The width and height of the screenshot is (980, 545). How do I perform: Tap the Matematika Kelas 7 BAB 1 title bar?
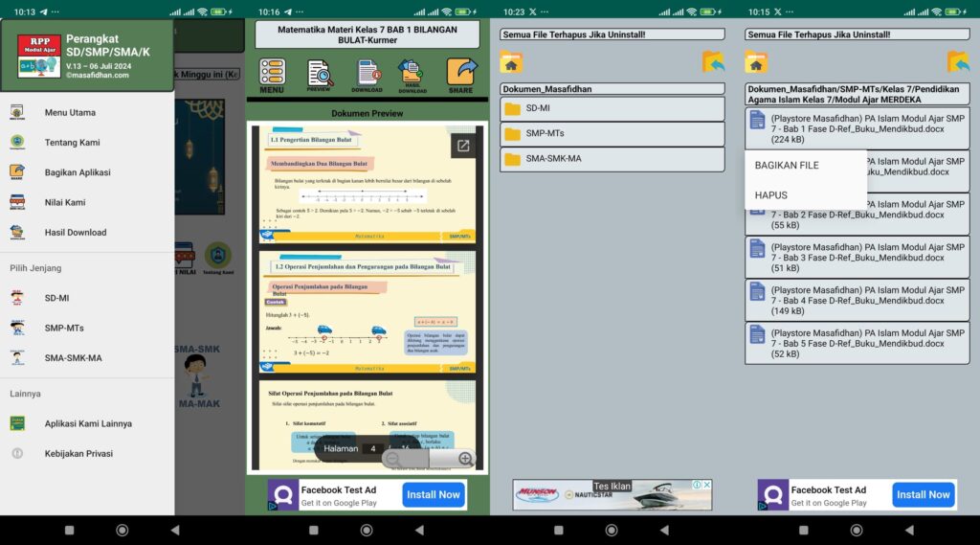click(x=367, y=34)
